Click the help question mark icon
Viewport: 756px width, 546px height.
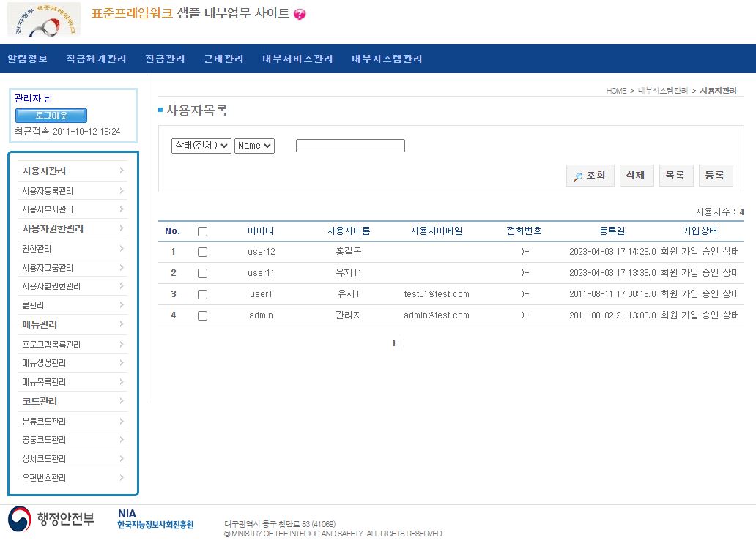pyautogui.click(x=300, y=15)
